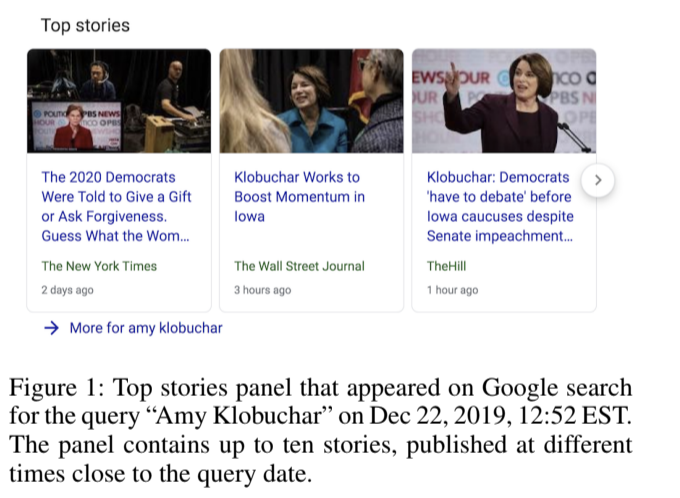Open 'Klobuchar: Democrats have to debate' headline
The width and height of the screenshot is (680, 498).
500,206
